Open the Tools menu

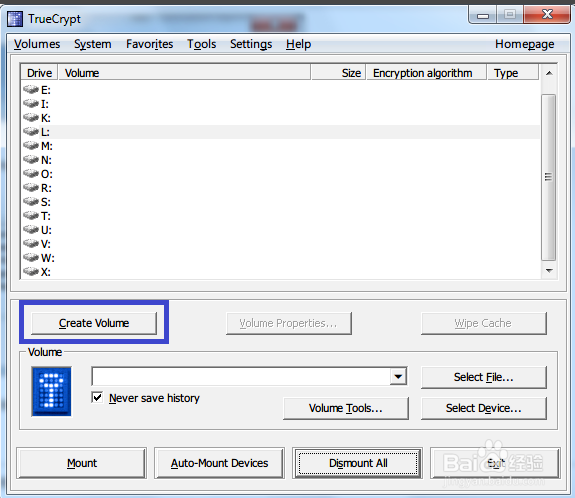tap(202, 44)
